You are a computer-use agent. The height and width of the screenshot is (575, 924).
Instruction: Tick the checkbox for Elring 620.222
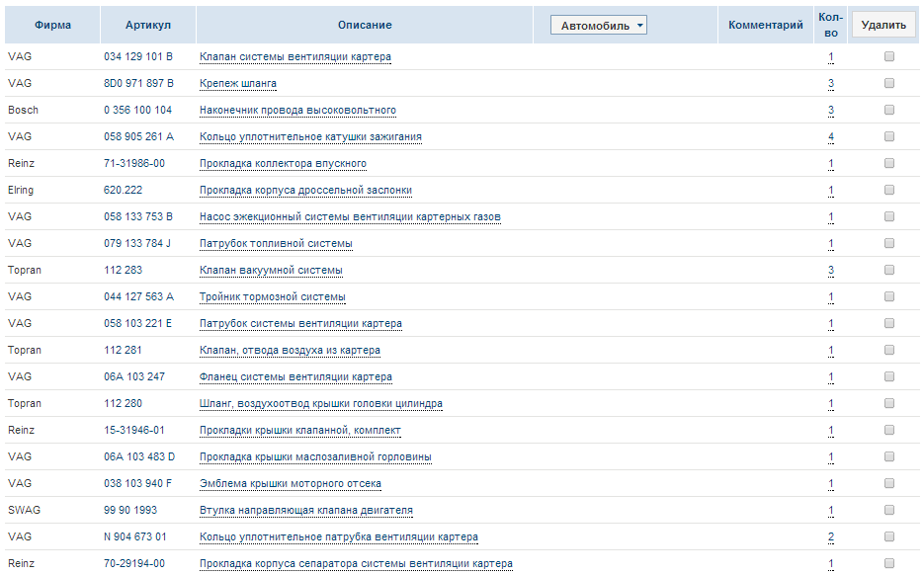[x=889, y=190]
